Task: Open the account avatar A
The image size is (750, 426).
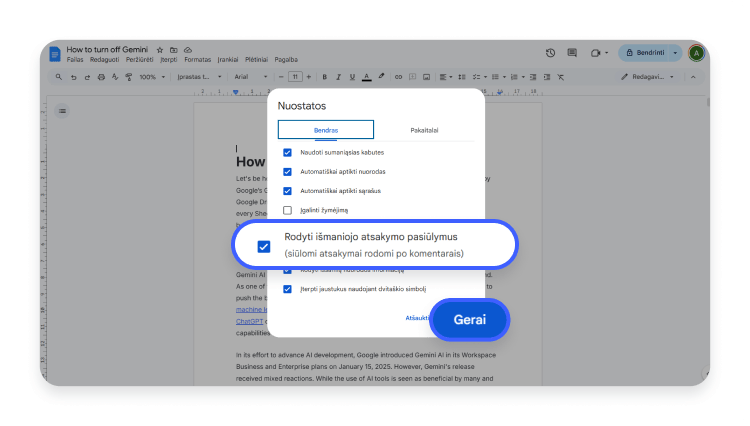Action: click(x=696, y=53)
